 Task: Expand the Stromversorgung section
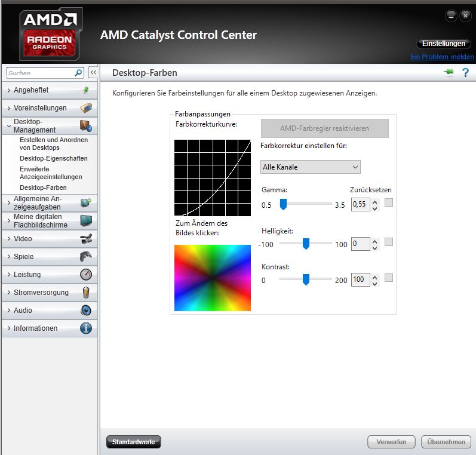pyautogui.click(x=9, y=293)
